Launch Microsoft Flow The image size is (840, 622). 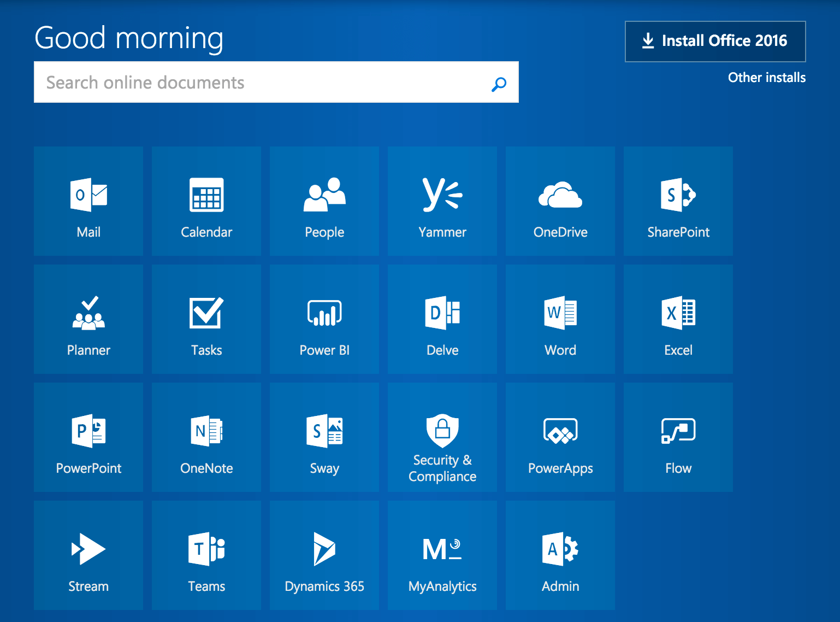pyautogui.click(x=678, y=437)
